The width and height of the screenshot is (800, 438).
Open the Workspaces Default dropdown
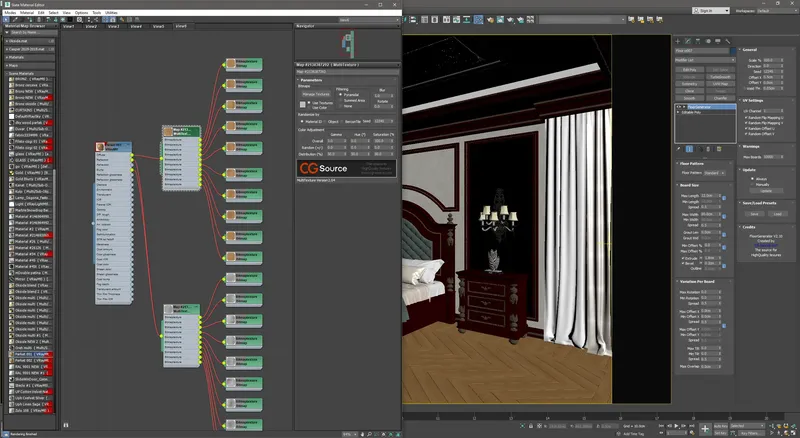point(776,11)
